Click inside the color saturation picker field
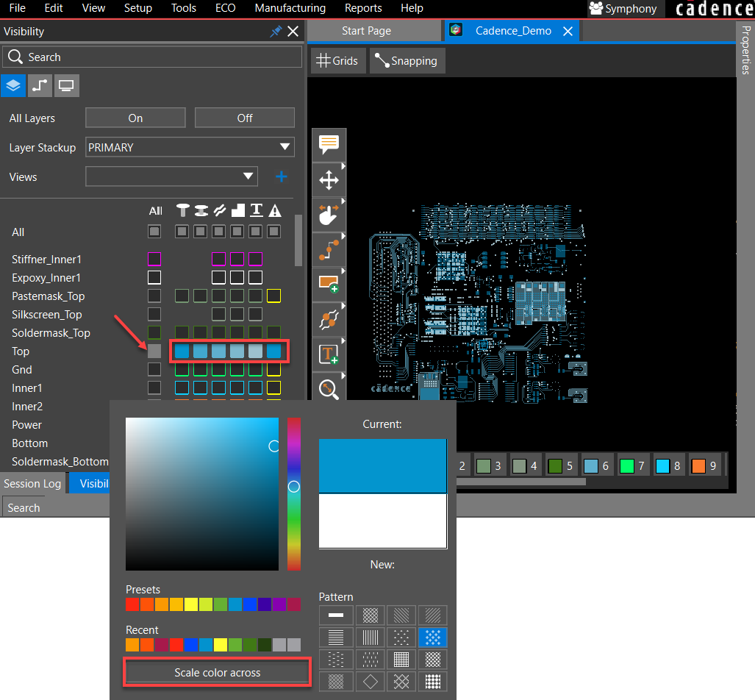The width and height of the screenshot is (755, 700). pos(202,494)
